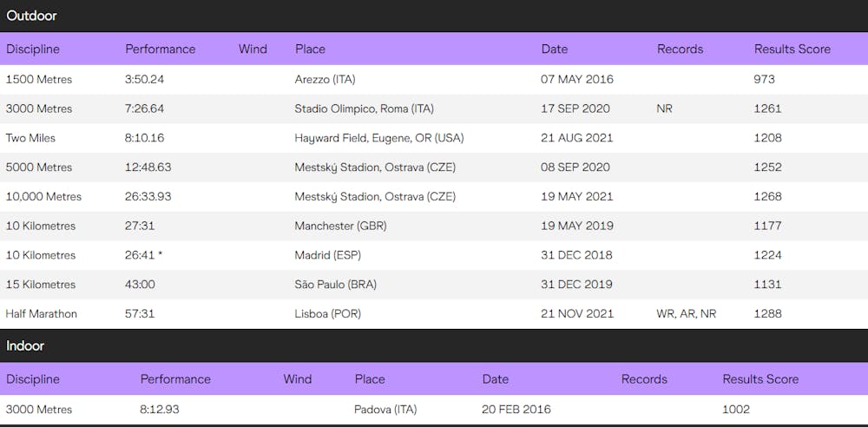Open the 5000 Metres discipline entry
Screen dimensions: 868x427
(39, 168)
